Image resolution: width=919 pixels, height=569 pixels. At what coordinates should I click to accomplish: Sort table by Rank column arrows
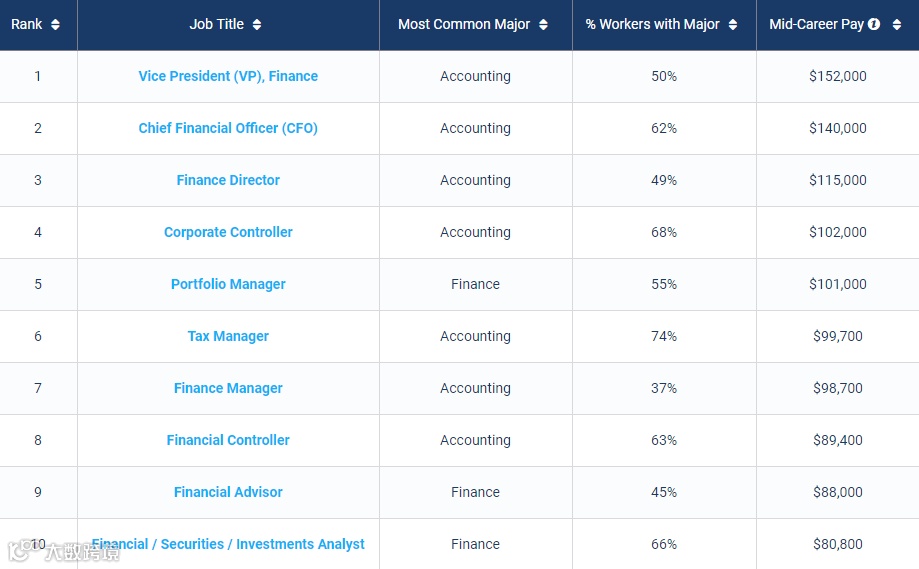55,25
